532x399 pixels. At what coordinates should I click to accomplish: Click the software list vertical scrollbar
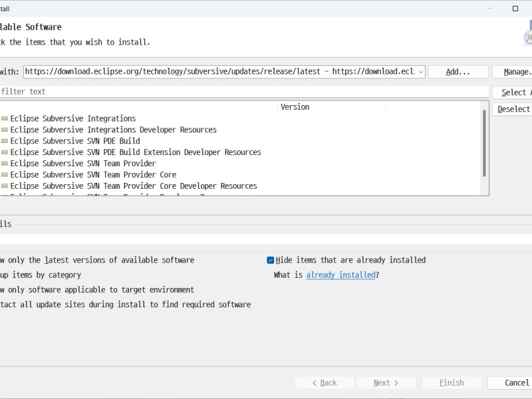[x=484, y=143]
